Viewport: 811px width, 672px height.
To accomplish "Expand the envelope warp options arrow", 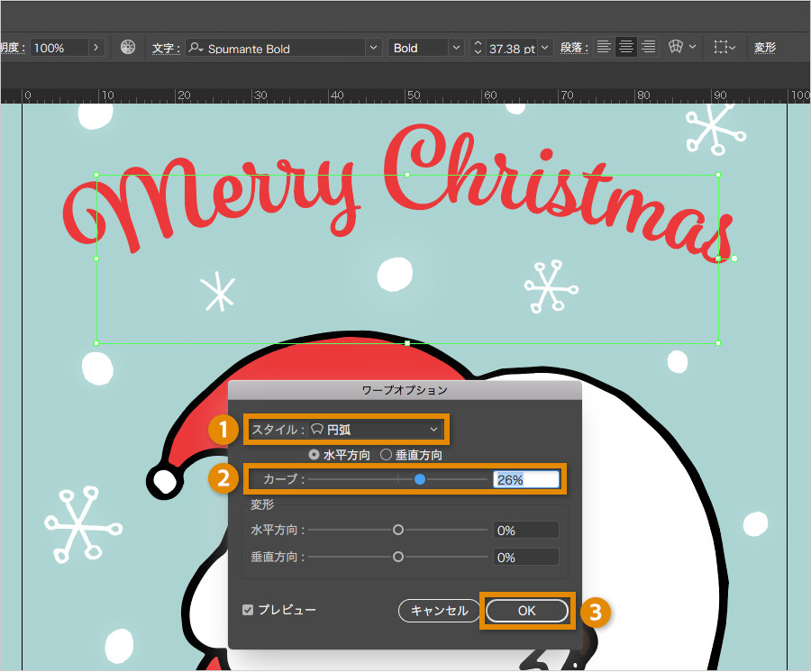I will coord(693,47).
